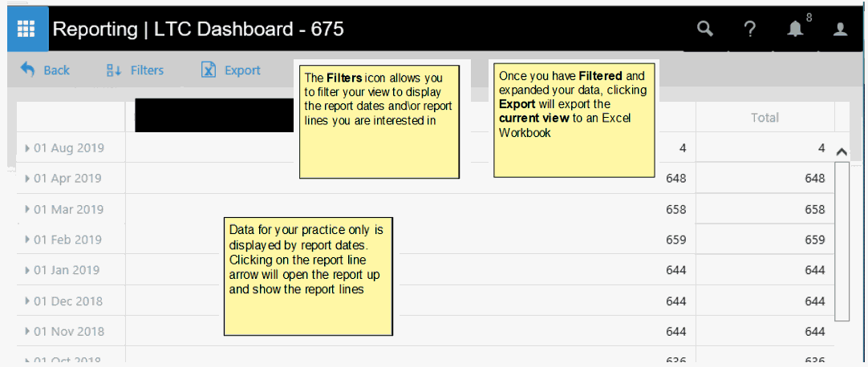Click the vertical scrollbar track
This screenshot has height=367, width=868.
point(842,240)
